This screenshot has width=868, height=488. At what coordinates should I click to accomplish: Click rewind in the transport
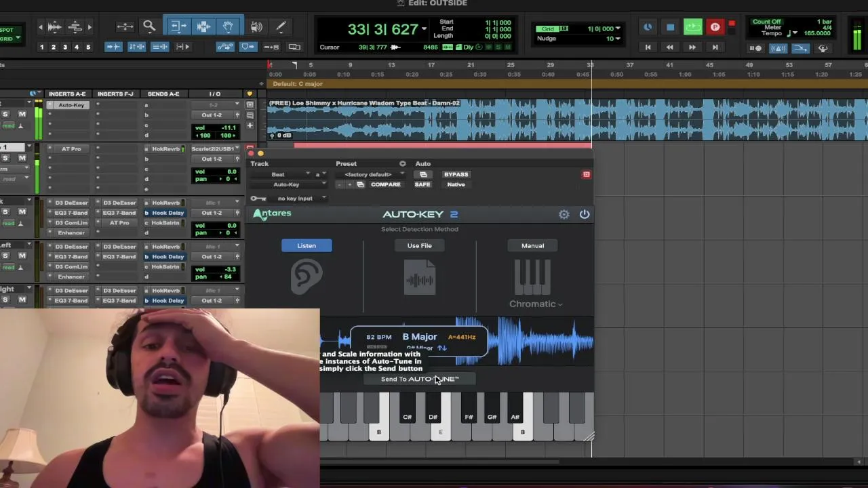click(670, 47)
